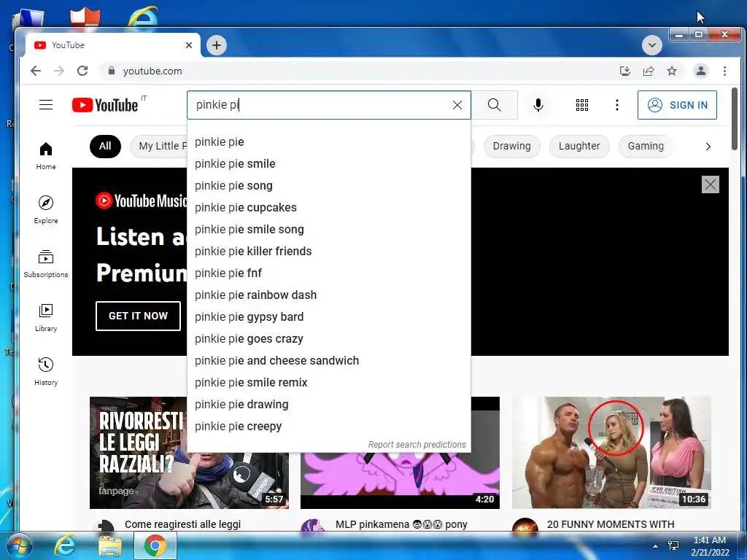Viewport: 747px width, 560px height.
Task: Open the Chrome profile avatar
Action: click(701, 71)
